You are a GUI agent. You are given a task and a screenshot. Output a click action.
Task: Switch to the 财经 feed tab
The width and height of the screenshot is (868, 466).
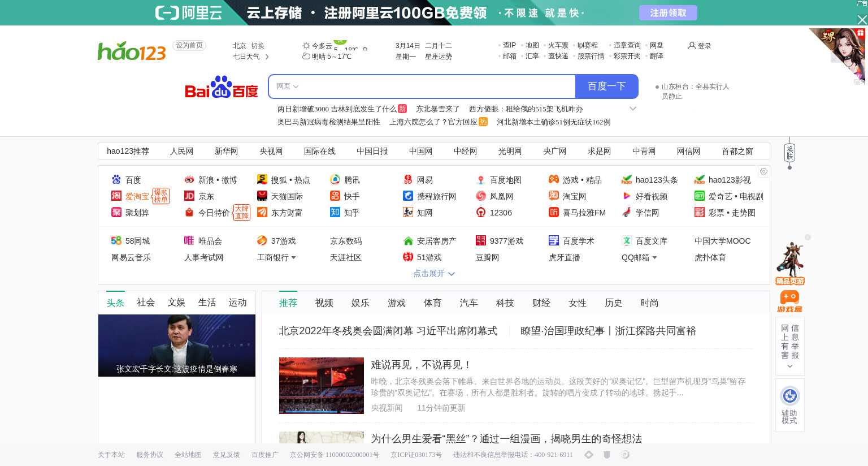541,303
